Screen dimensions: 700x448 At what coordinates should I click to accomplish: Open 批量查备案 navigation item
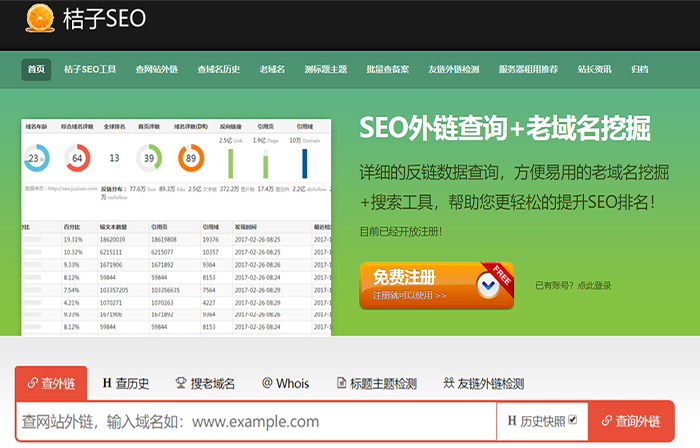[388, 69]
